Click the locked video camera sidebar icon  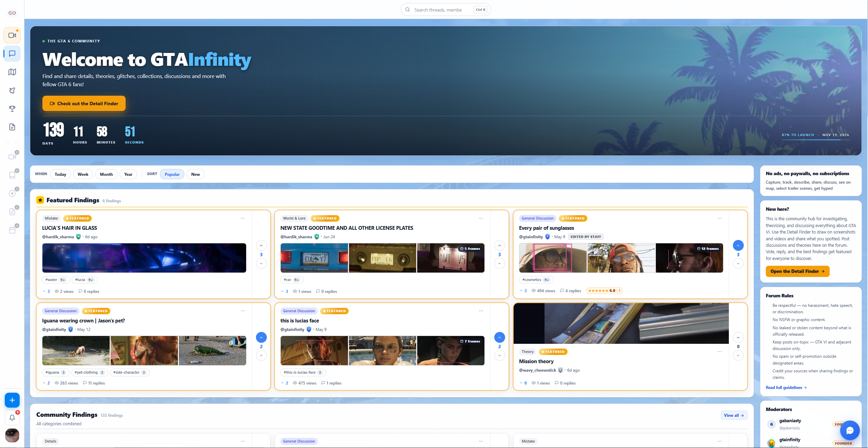(12, 156)
